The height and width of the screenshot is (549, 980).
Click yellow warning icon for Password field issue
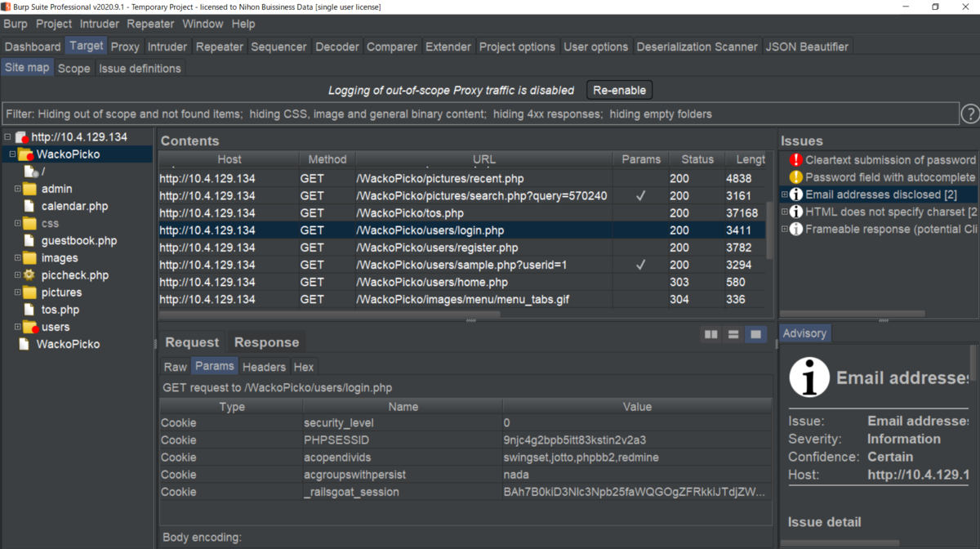pos(796,177)
